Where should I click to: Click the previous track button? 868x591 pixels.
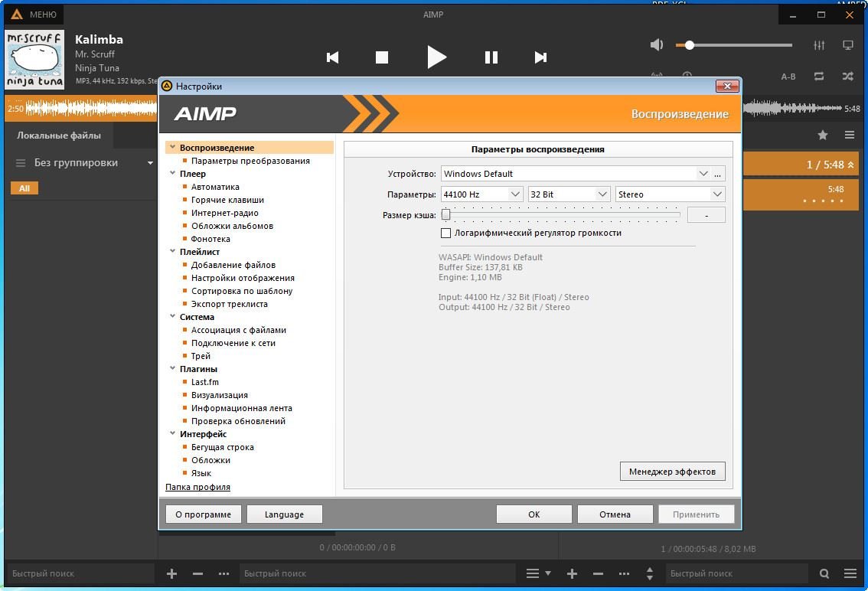[332, 57]
